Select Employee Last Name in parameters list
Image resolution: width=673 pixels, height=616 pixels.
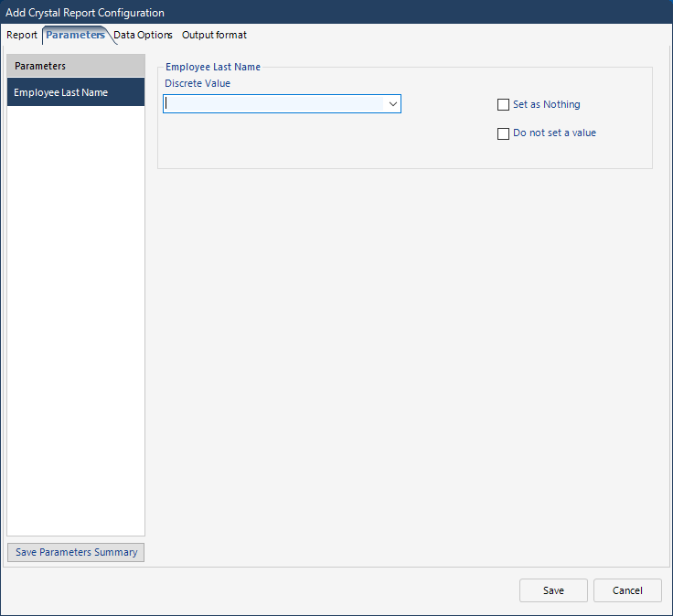[x=76, y=92]
